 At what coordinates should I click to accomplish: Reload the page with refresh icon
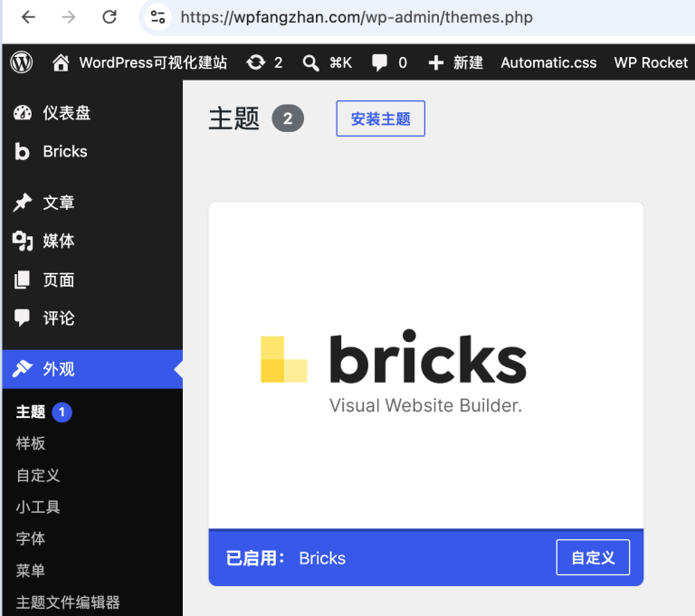pyautogui.click(x=109, y=17)
